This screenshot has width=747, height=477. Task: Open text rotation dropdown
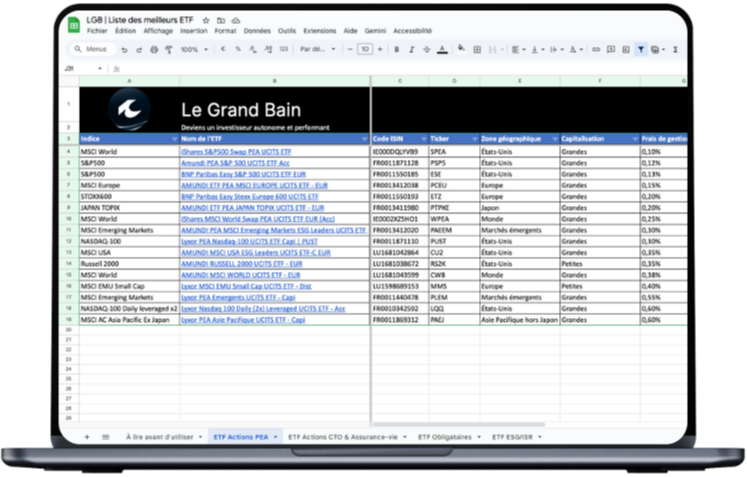(x=576, y=49)
